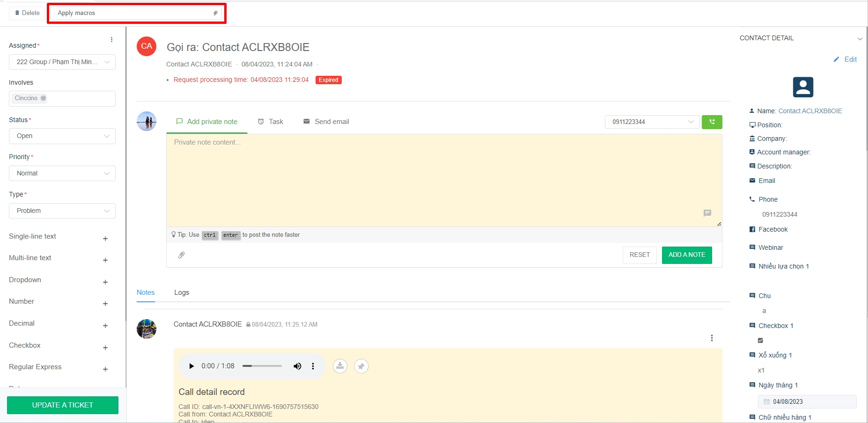This screenshot has width=868, height=423.
Task: Remove Cinccino from the Involves field
Action: pyautogui.click(x=43, y=98)
